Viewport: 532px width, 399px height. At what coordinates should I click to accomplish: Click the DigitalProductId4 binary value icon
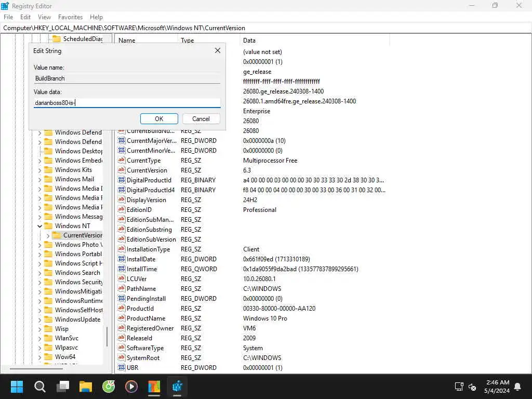point(122,190)
